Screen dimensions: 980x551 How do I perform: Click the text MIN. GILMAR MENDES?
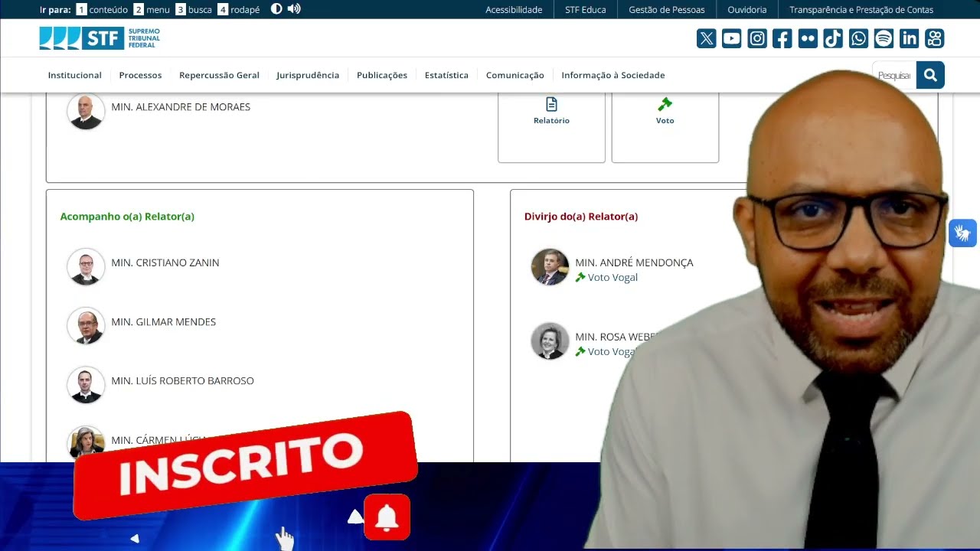tap(164, 322)
